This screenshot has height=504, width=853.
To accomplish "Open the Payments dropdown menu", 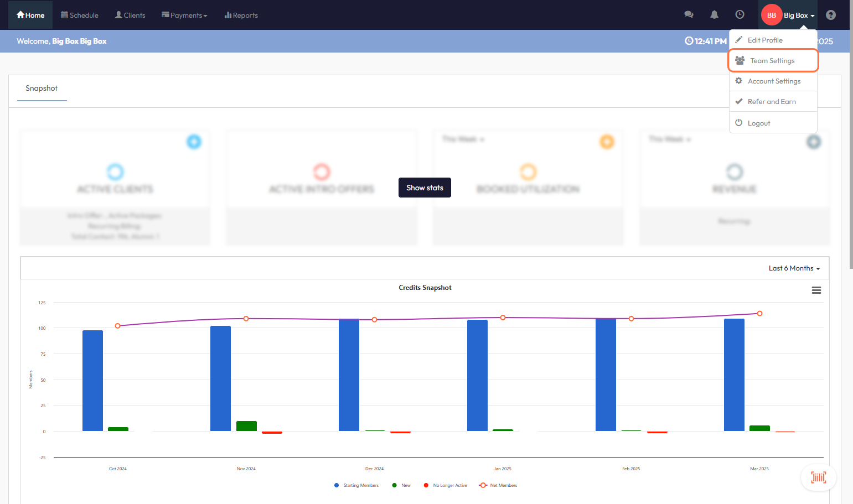I will 184,15.
